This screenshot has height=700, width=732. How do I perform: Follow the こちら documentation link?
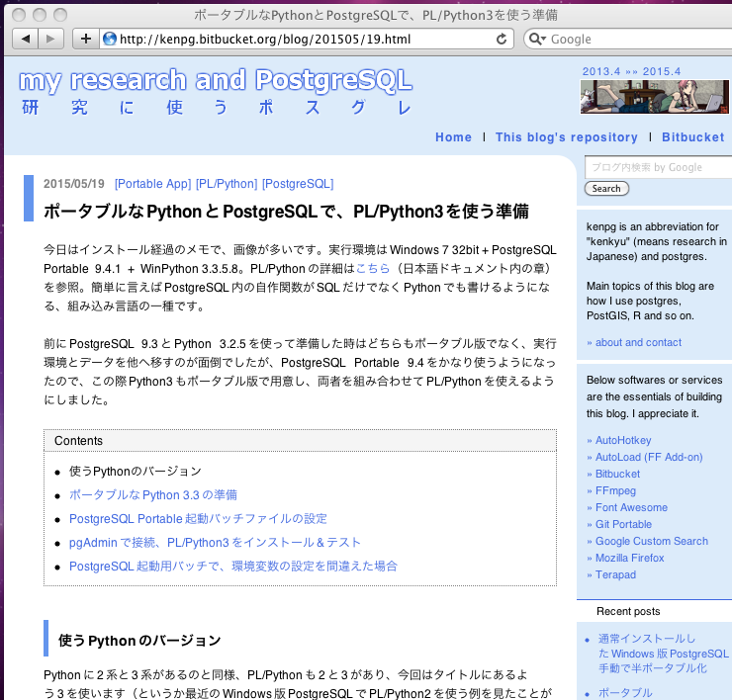373,269
